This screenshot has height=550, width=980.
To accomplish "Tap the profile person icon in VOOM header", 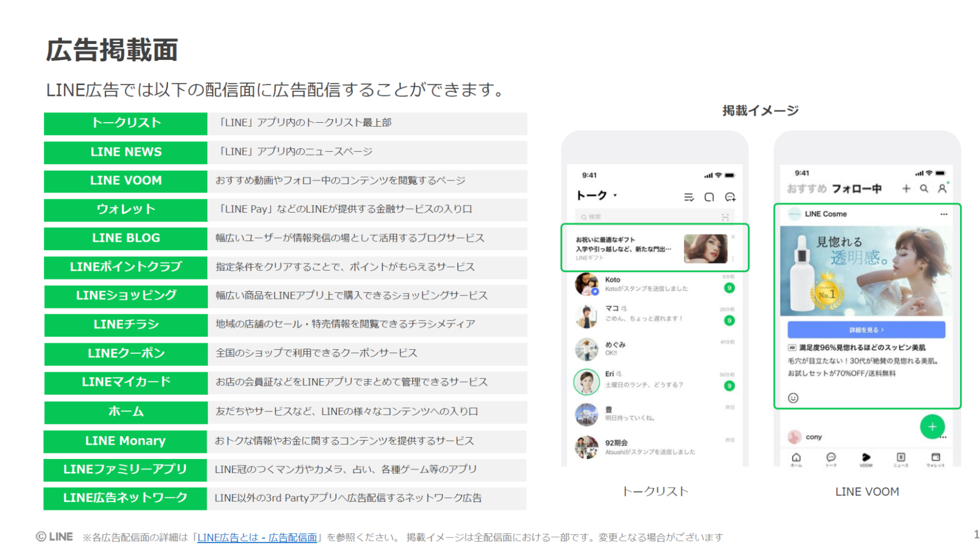I will [x=942, y=189].
